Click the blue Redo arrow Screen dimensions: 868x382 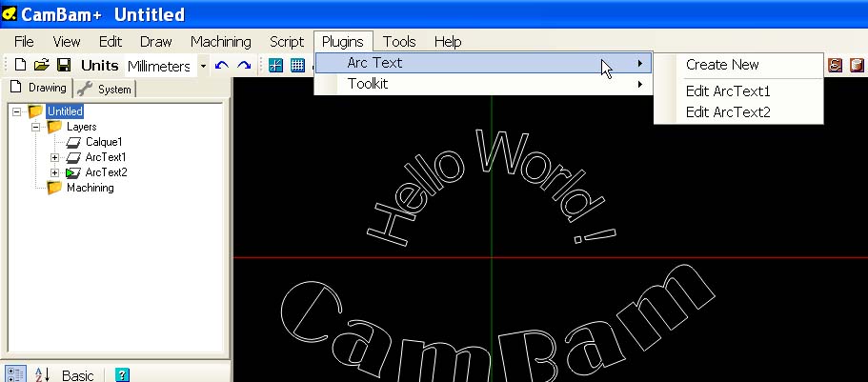pyautogui.click(x=244, y=66)
